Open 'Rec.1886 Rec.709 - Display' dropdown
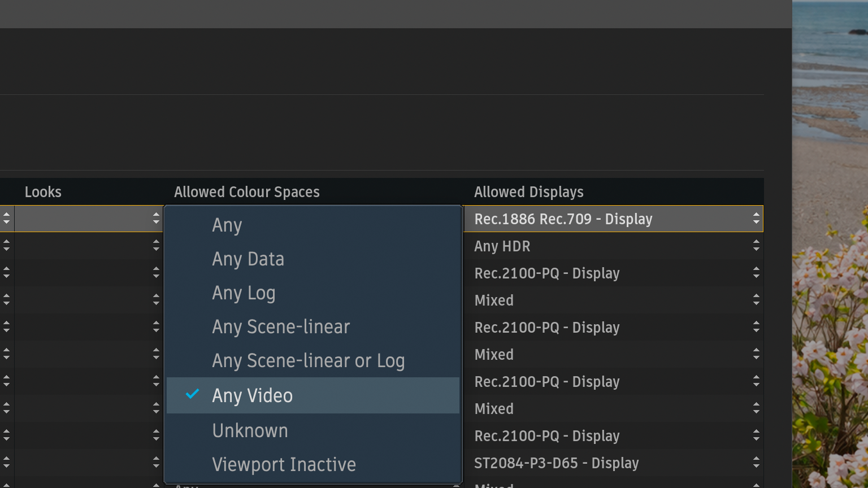 pyautogui.click(x=613, y=219)
